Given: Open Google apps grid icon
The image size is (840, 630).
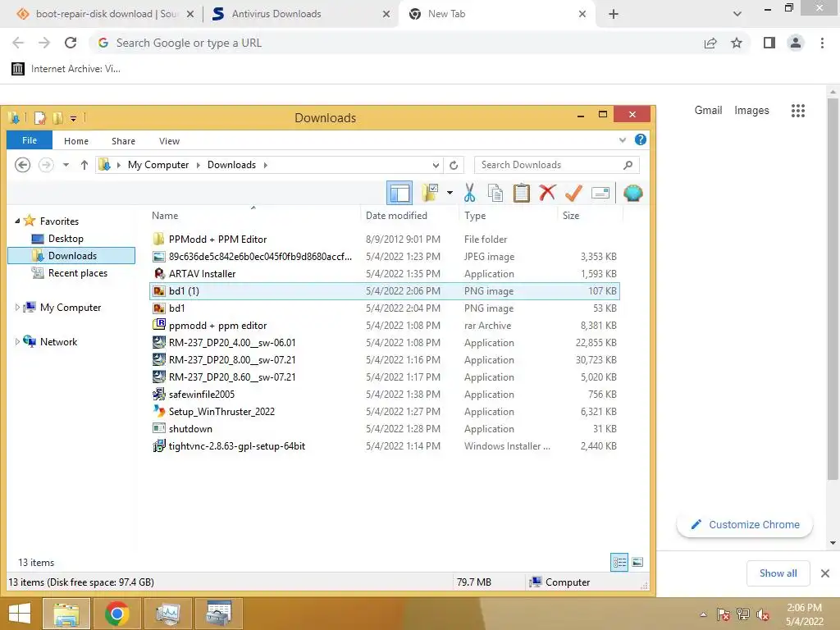Looking at the screenshot, I should (x=797, y=111).
